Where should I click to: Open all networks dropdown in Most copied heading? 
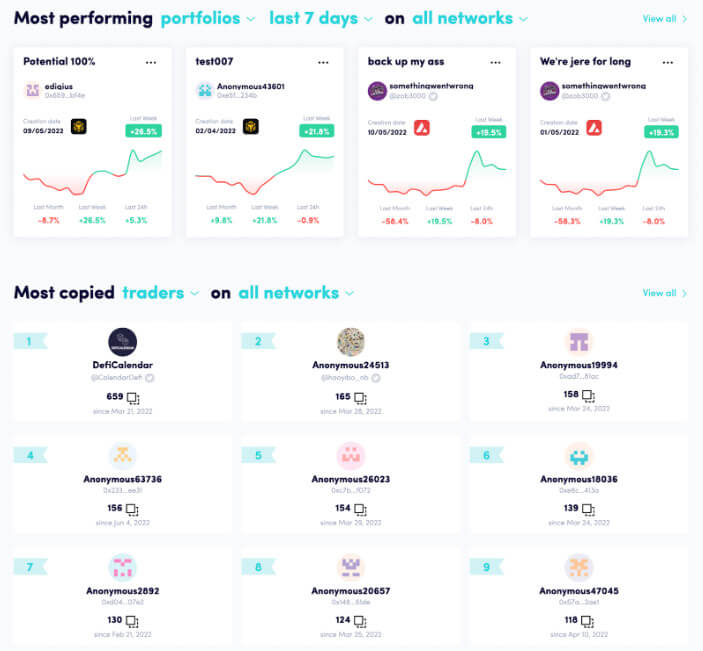[295, 293]
